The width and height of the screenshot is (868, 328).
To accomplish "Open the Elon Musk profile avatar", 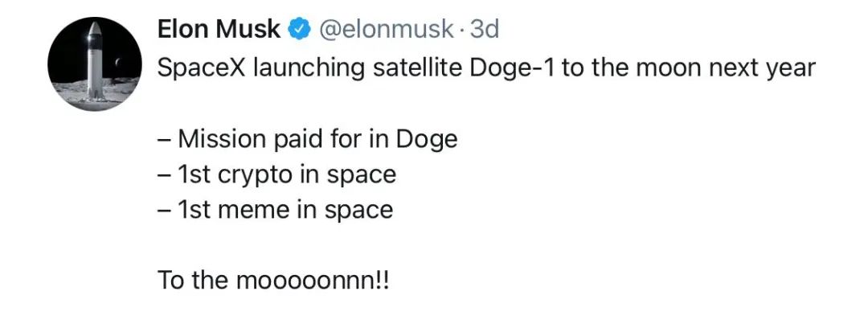I will pyautogui.click(x=95, y=64).
